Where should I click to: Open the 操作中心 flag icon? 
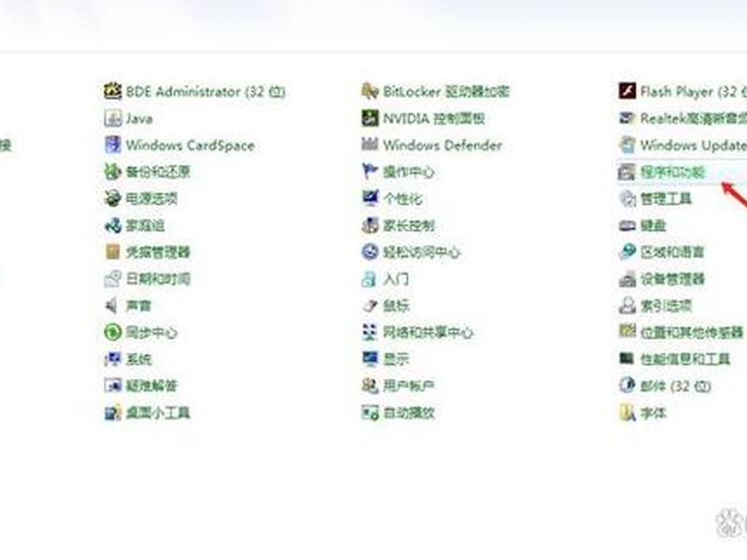(x=370, y=171)
